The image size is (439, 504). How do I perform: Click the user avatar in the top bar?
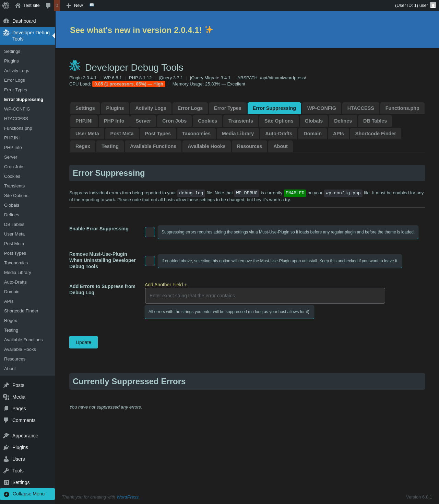433,5
